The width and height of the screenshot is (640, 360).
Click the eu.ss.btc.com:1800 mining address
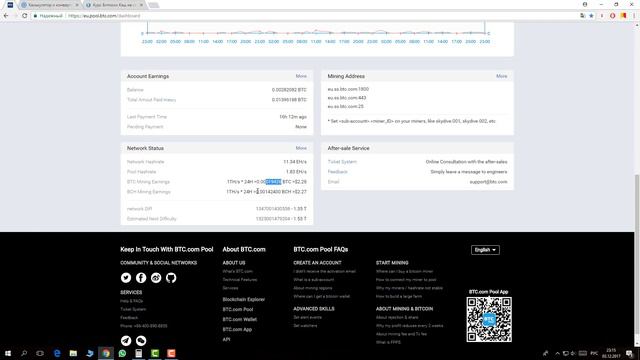click(x=348, y=89)
